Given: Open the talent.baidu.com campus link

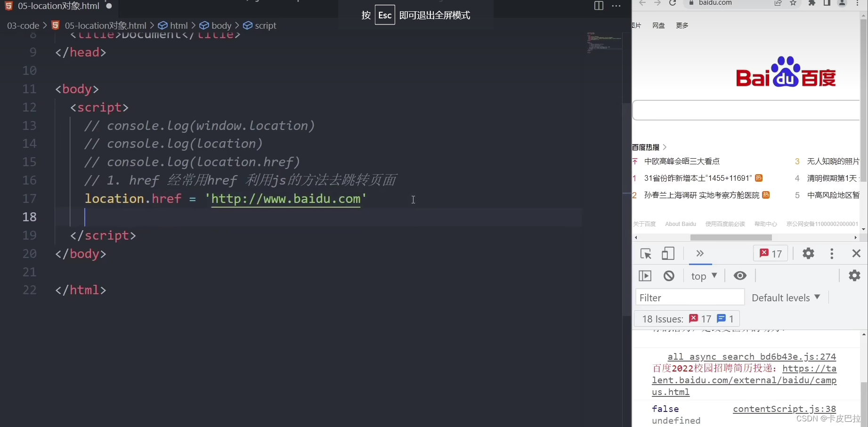Looking at the screenshot, I should click(744, 380).
